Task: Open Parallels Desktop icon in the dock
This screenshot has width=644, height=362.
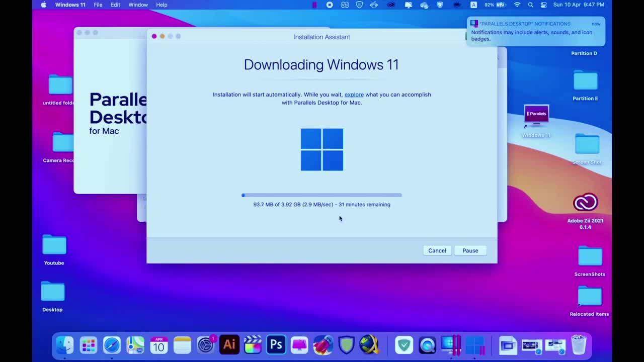Action: pos(451,345)
